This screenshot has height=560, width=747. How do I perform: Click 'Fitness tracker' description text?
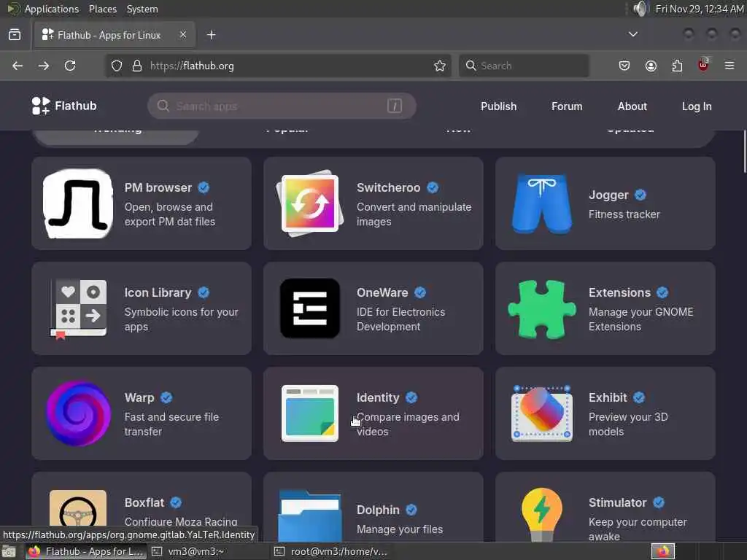(624, 214)
